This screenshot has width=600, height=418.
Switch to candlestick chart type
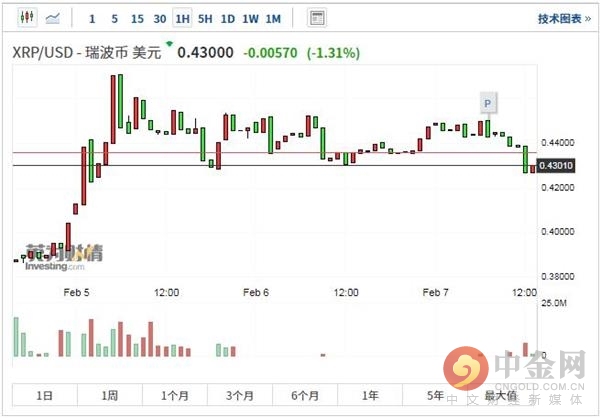27,18
